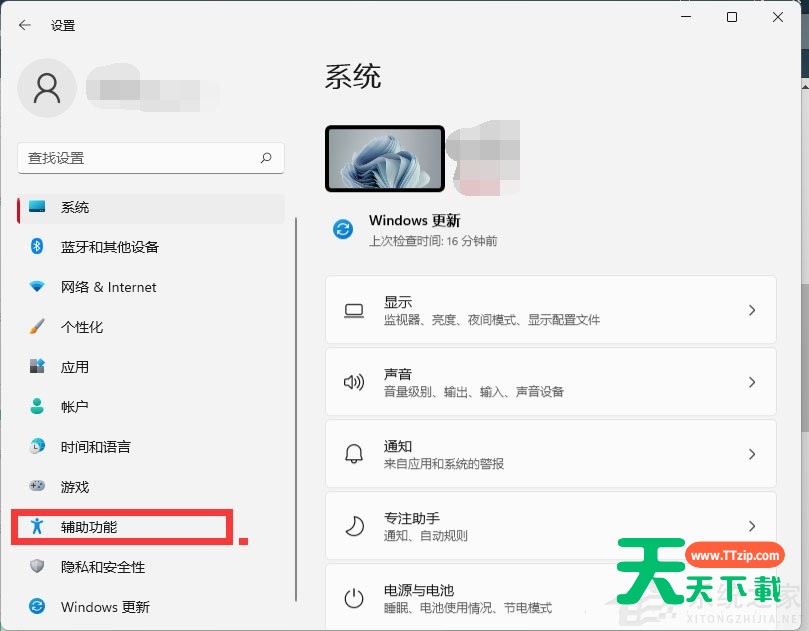
Task: Click the speaker icon on the 声音 card
Action: pos(354,382)
